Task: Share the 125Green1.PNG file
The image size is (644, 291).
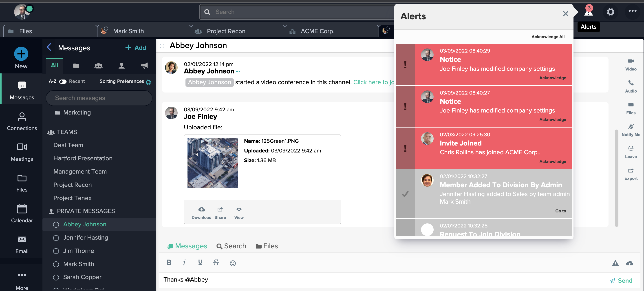Action: (x=220, y=213)
